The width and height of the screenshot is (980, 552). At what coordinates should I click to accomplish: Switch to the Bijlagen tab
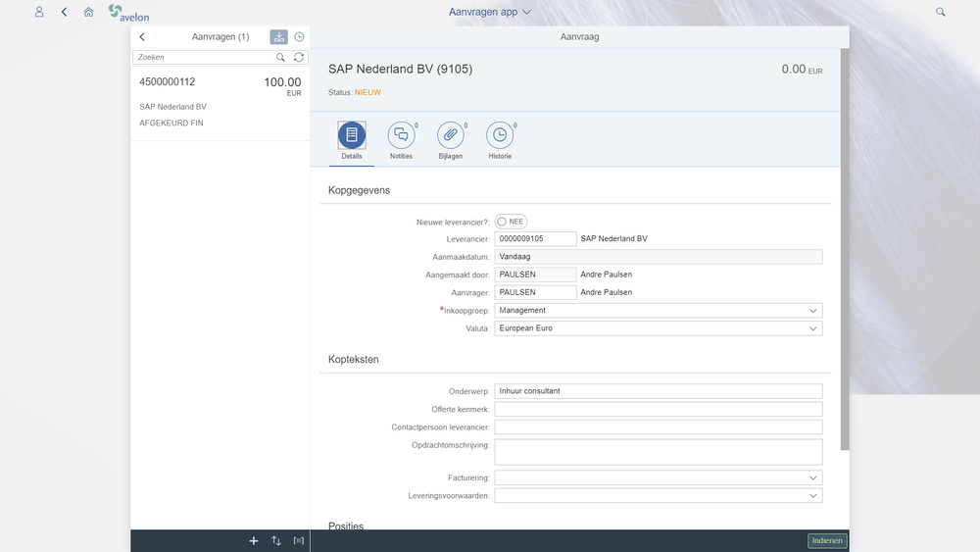[x=451, y=140]
